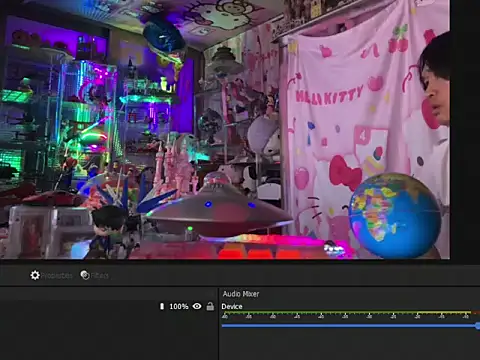Open source Properties via gear icon
Image resolution: width=480 pixels, height=360 pixels.
click(x=35, y=275)
